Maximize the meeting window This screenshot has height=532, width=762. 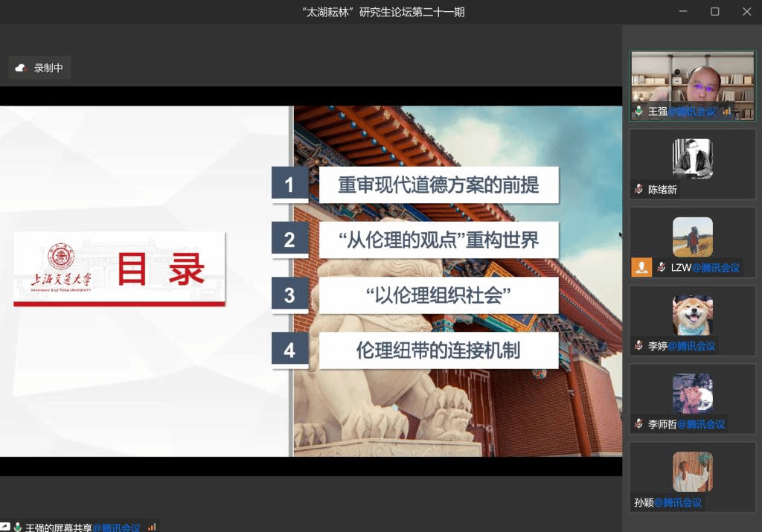point(714,11)
